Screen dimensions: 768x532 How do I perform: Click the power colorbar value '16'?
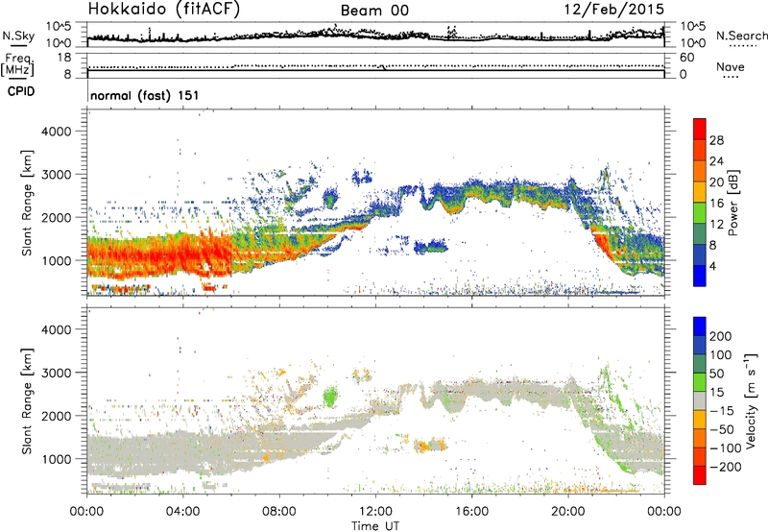716,204
